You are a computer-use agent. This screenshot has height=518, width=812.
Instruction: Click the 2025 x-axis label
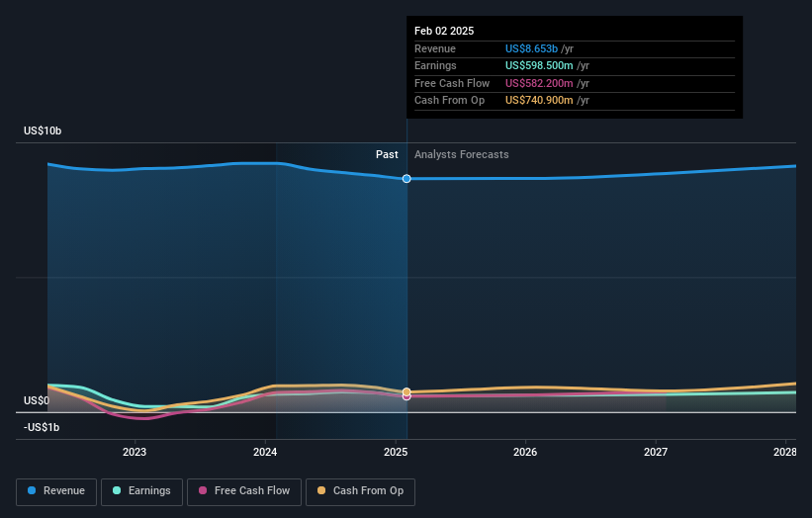point(396,452)
